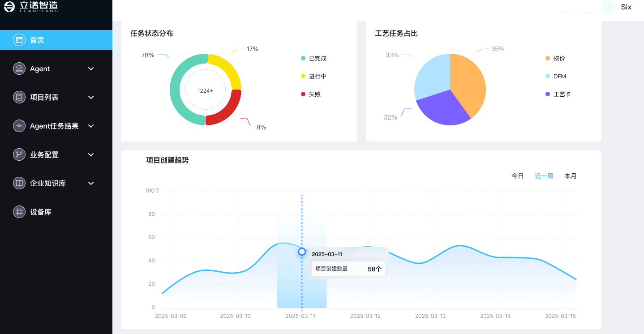Click the Agent任务结果 node icon

tap(19, 126)
